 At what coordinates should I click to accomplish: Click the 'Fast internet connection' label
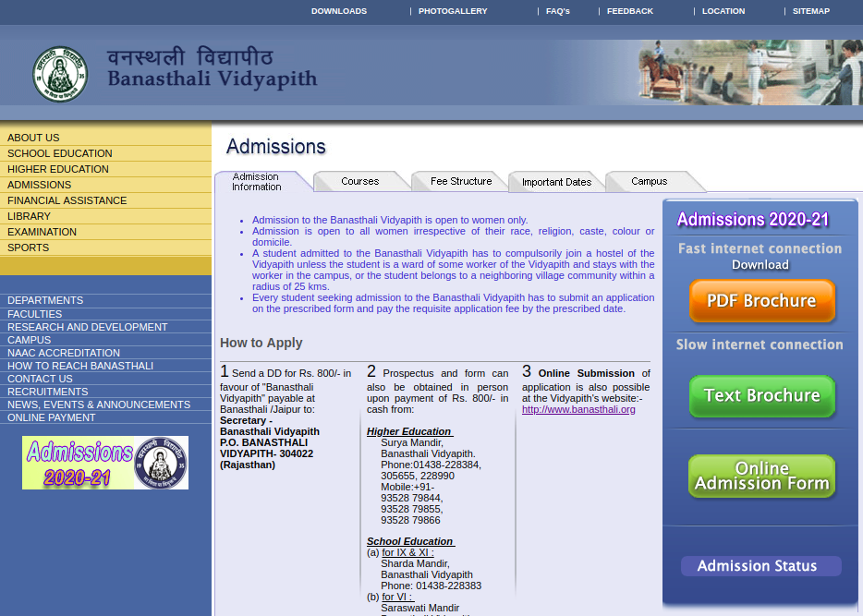pos(760,248)
